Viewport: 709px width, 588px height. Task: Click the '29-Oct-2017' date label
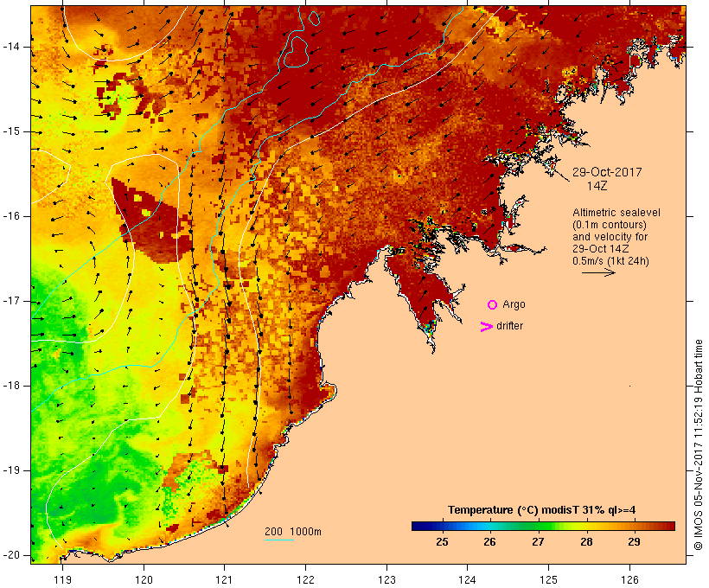607,172
